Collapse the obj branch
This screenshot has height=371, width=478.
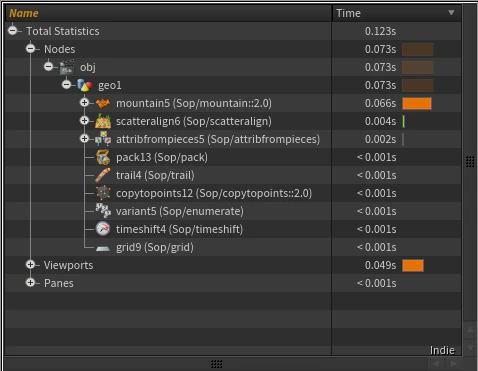(49, 67)
